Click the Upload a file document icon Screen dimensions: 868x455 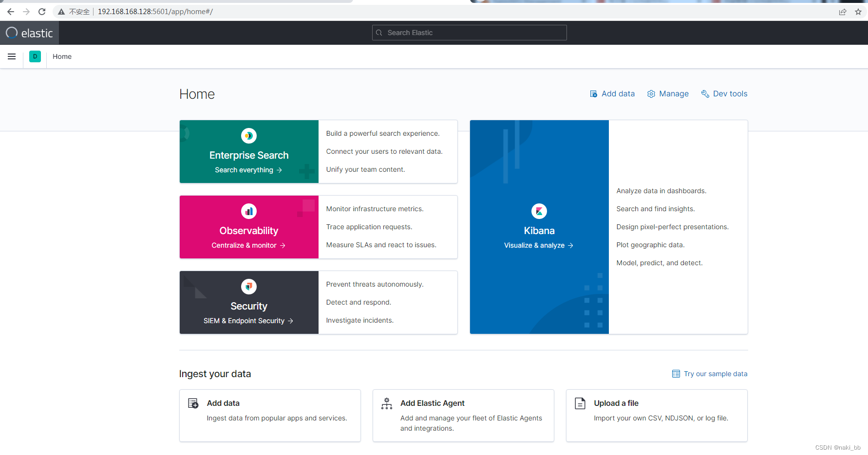click(x=580, y=403)
